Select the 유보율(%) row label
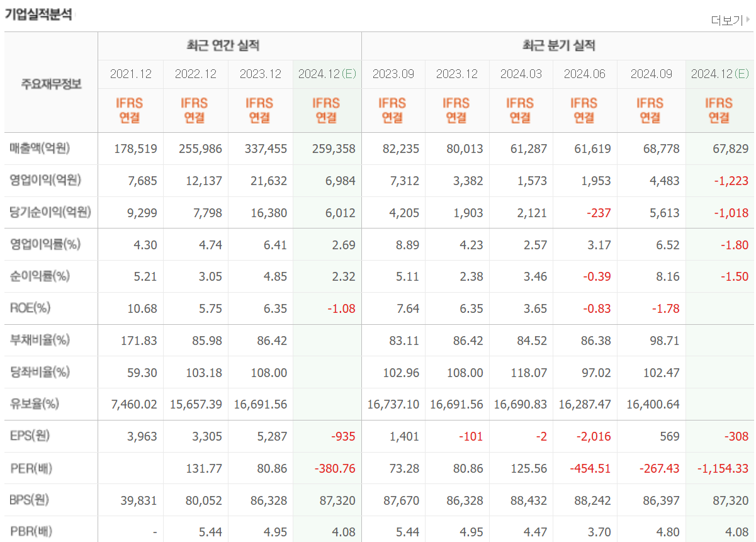 tap(35, 404)
